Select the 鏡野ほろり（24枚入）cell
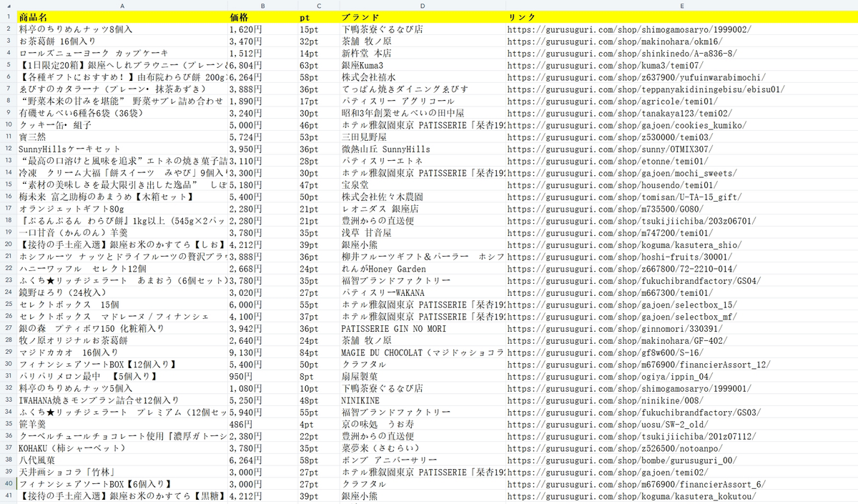The width and height of the screenshot is (858, 504). click(122, 292)
